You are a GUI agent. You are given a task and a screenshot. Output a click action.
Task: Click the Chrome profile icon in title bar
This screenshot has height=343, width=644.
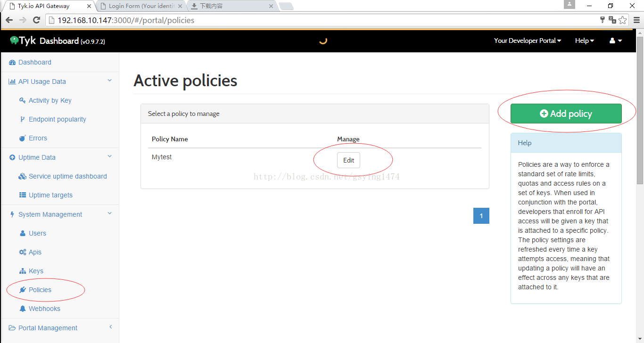[570, 4]
